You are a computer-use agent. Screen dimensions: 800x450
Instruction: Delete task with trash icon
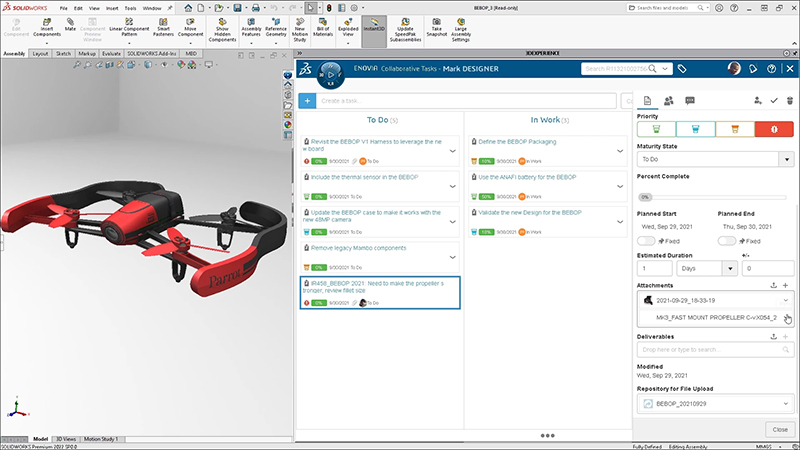tap(790, 101)
